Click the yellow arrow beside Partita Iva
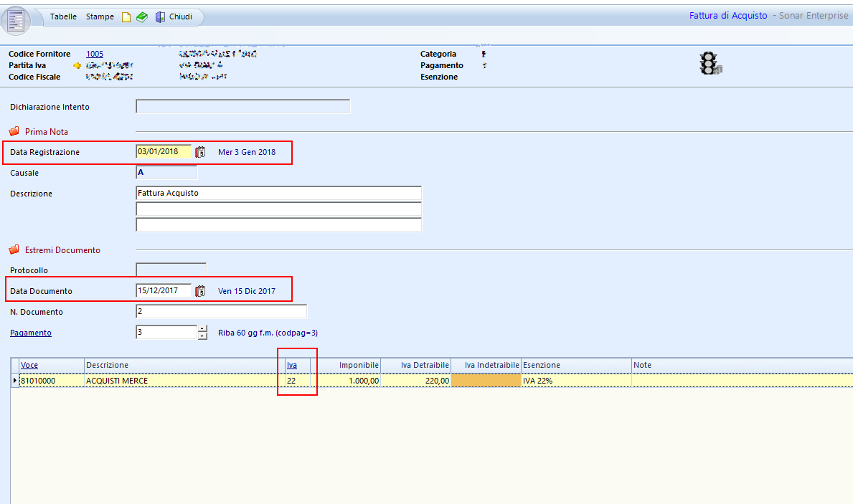The height and width of the screenshot is (504, 853). 77,65
